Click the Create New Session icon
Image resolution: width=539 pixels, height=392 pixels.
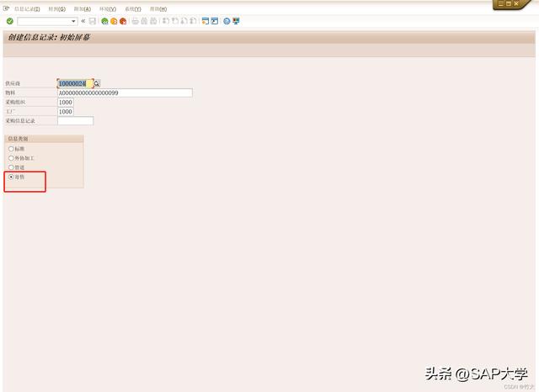(x=205, y=21)
